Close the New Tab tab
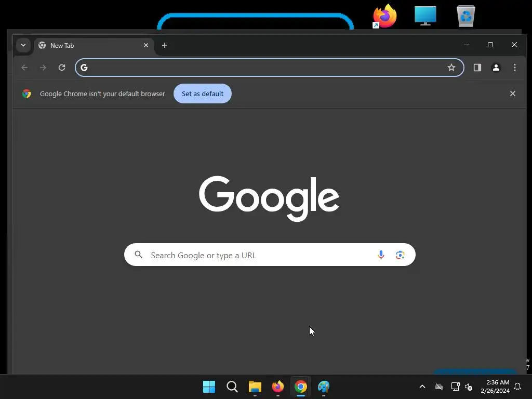532x399 pixels. [146, 45]
